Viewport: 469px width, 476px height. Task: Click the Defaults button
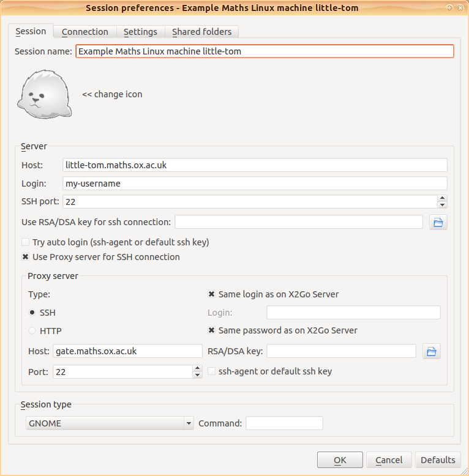click(x=438, y=460)
